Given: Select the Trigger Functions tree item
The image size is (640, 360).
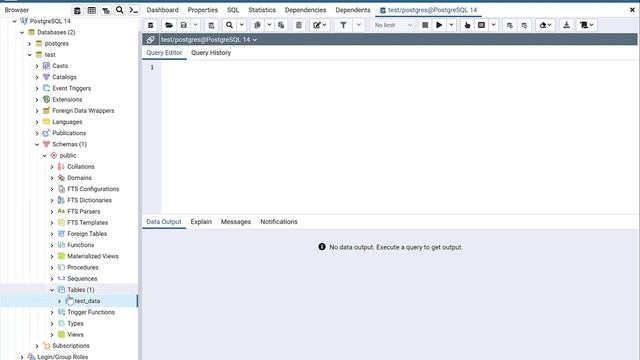Looking at the screenshot, I should point(91,312).
